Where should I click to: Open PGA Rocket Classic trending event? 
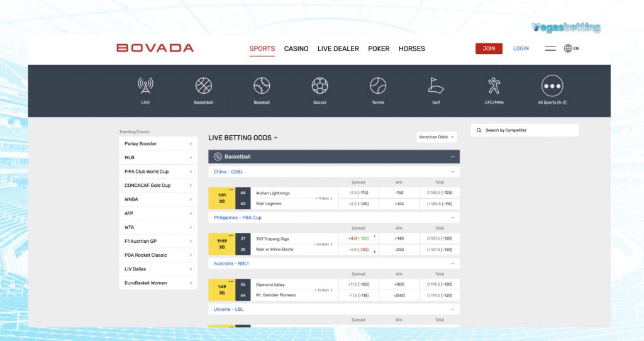tap(158, 255)
